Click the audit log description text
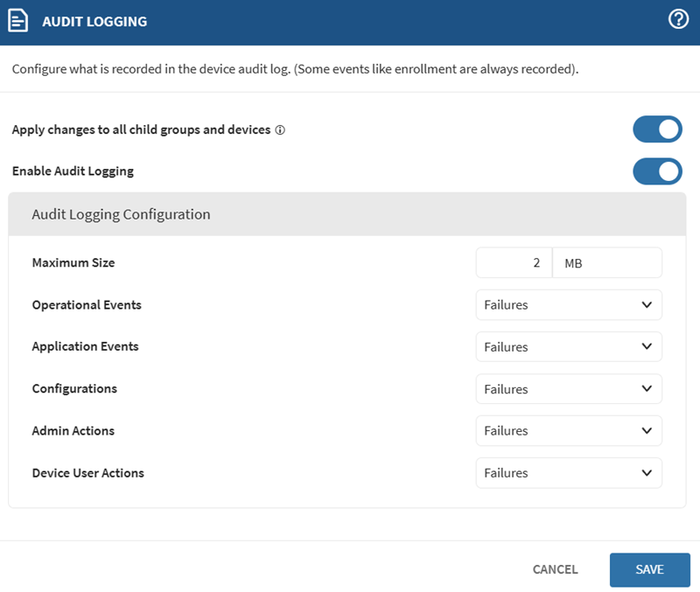Image resolution: width=700 pixels, height=592 pixels. pos(295,68)
